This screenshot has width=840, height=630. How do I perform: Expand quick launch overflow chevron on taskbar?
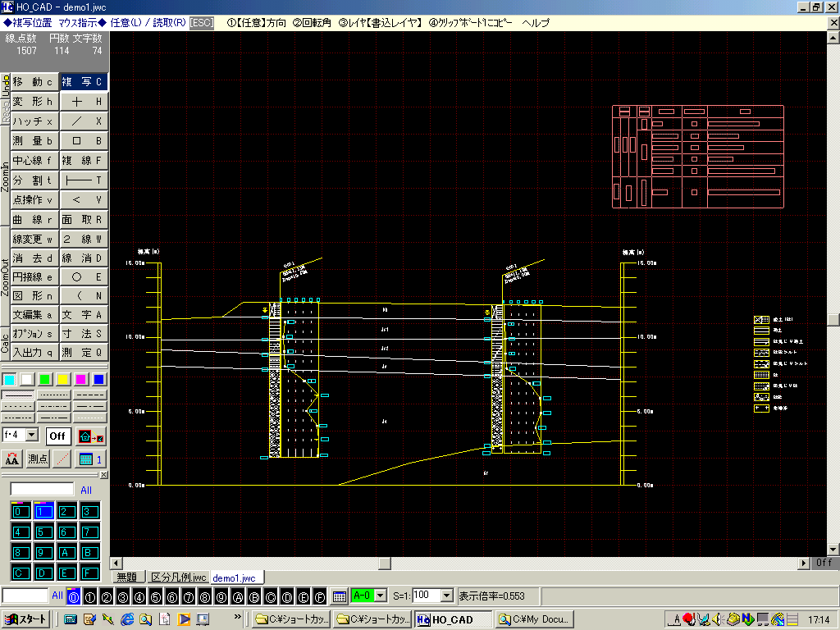tap(238, 617)
